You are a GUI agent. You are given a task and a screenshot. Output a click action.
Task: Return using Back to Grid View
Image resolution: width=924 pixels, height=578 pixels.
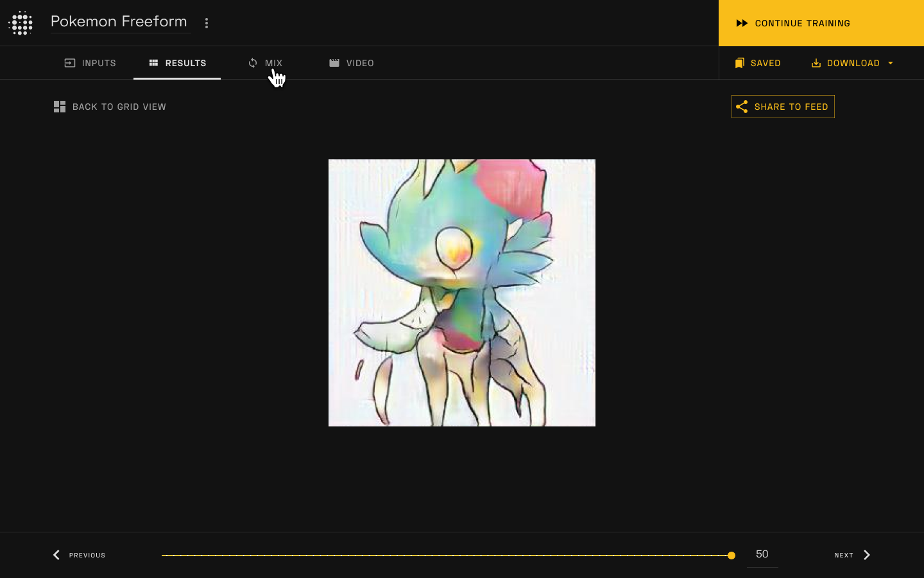[110, 107]
